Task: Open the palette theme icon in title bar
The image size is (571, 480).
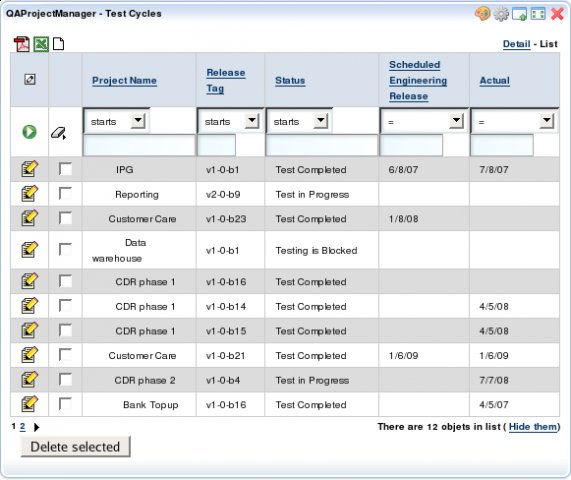Action: [x=483, y=14]
